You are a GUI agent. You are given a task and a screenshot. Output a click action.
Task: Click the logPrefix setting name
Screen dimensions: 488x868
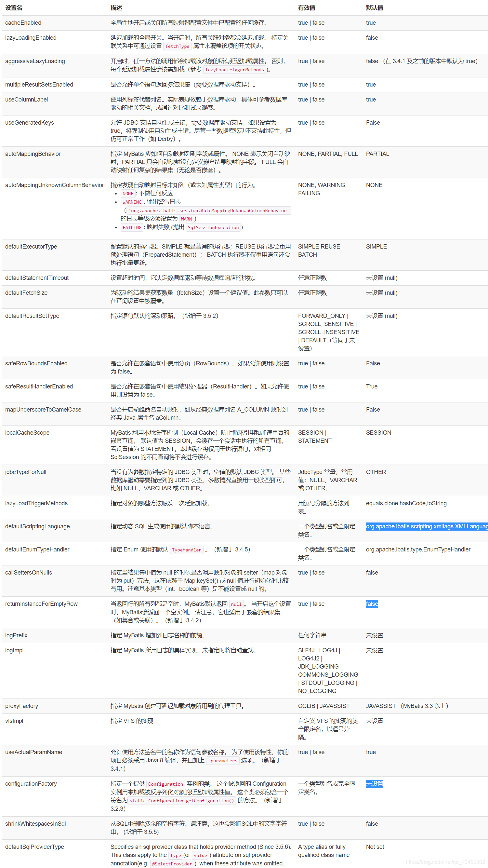[16, 635]
